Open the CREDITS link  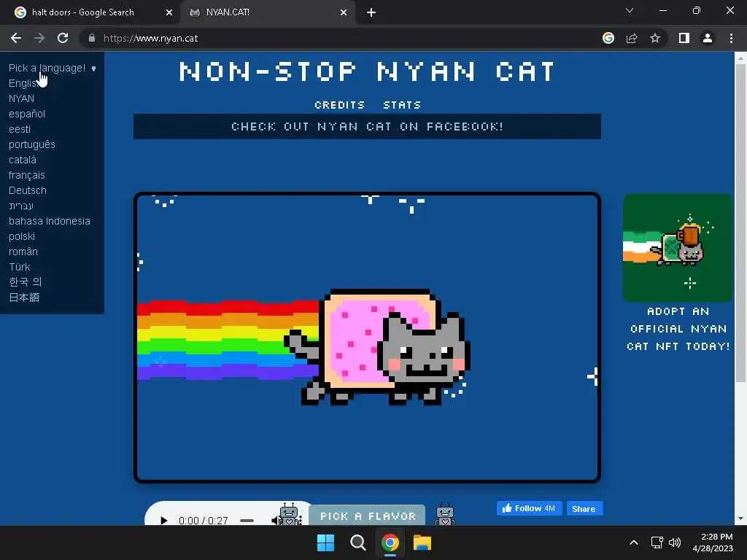coord(340,105)
